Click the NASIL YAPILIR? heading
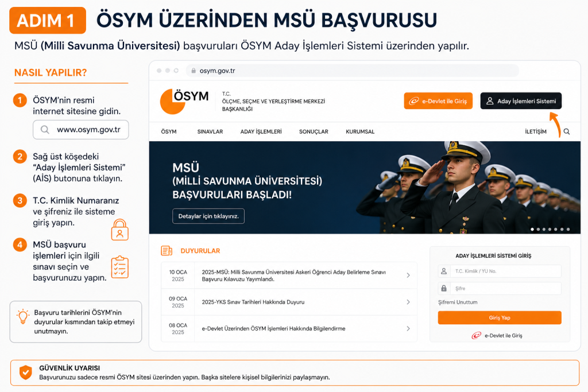Image resolution: width=588 pixels, height=392 pixels. point(51,72)
